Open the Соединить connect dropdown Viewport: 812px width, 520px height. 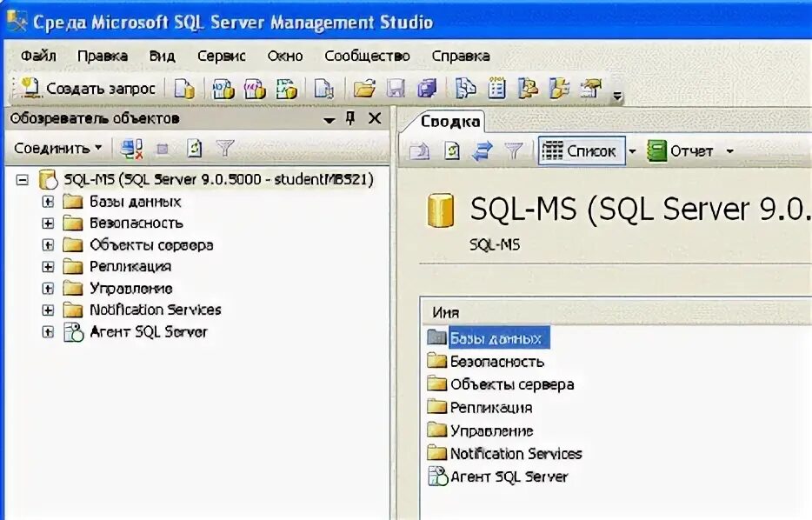57,149
